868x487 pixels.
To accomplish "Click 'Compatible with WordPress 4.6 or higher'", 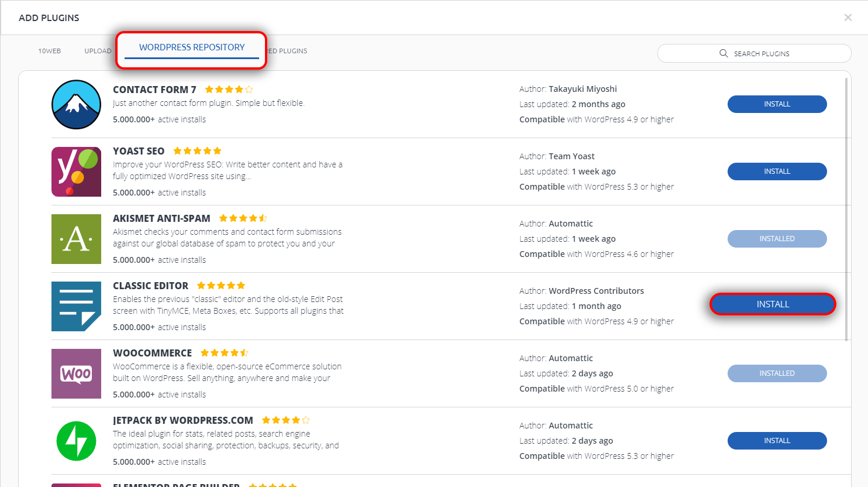I will [x=597, y=254].
